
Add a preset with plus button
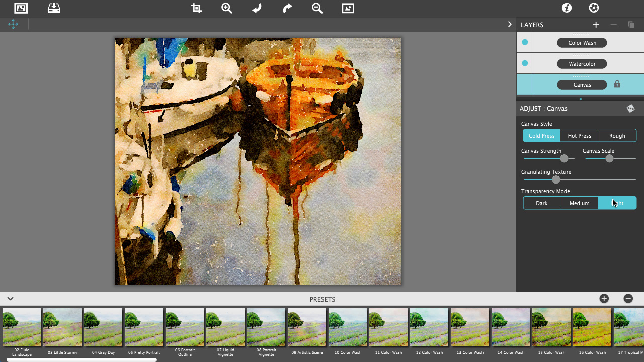coord(604,299)
